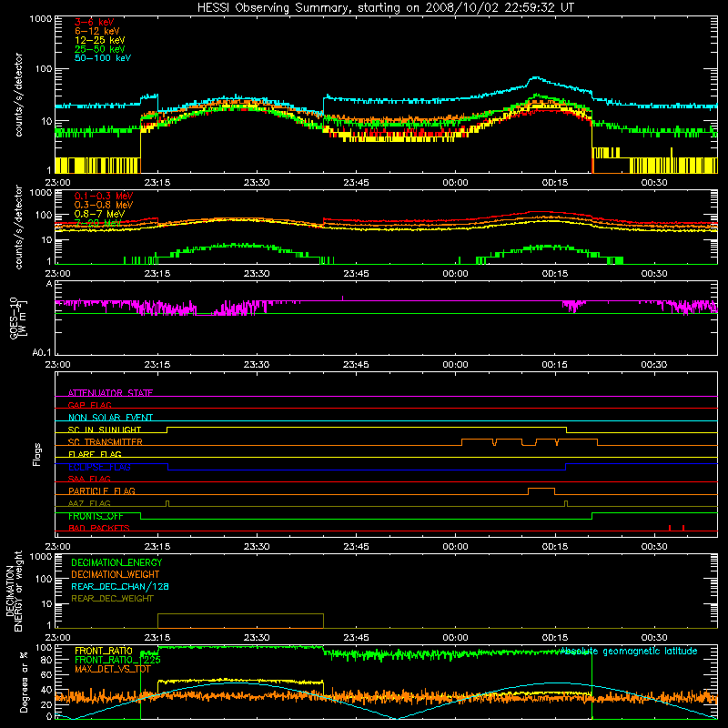Click the Degrees or % axis title
Screen dimensions: 728x728
pyautogui.click(x=24, y=682)
